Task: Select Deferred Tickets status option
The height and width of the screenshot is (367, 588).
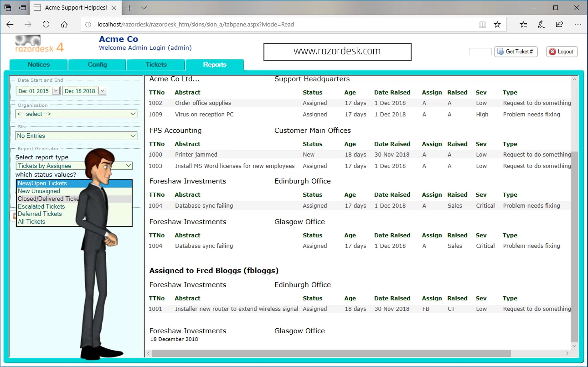Action: pos(74,214)
